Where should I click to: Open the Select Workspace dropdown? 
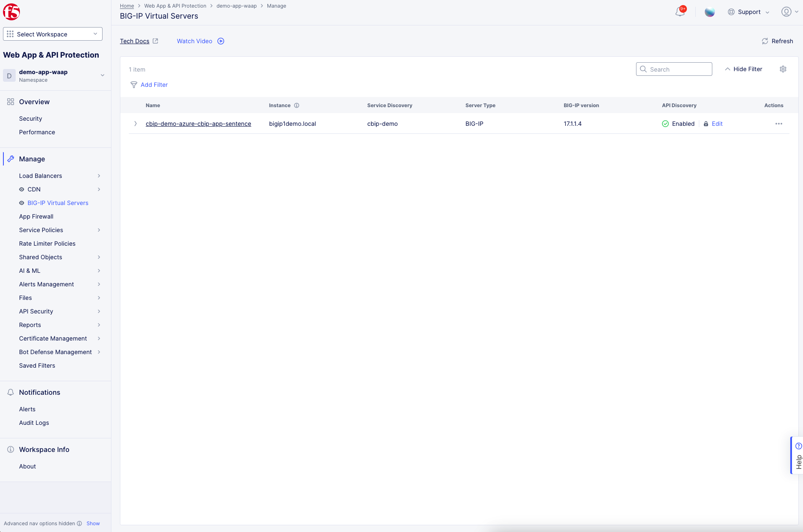53,34
